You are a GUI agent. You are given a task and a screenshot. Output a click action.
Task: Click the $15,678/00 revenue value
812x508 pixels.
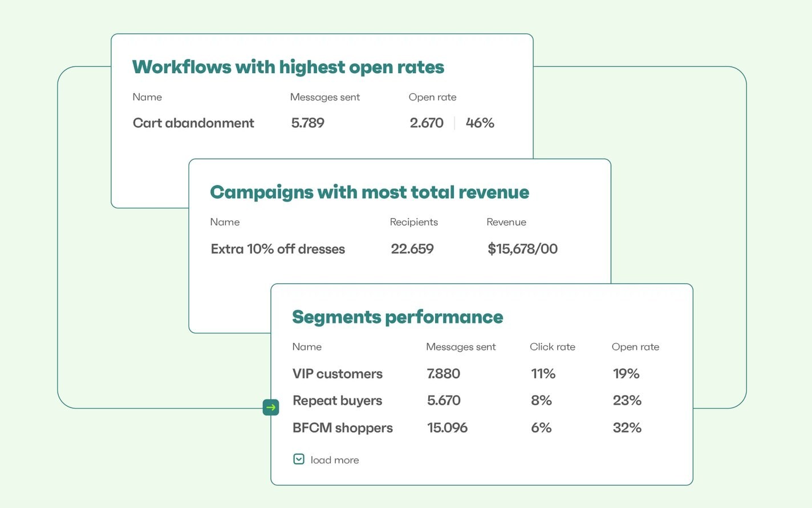click(x=523, y=249)
